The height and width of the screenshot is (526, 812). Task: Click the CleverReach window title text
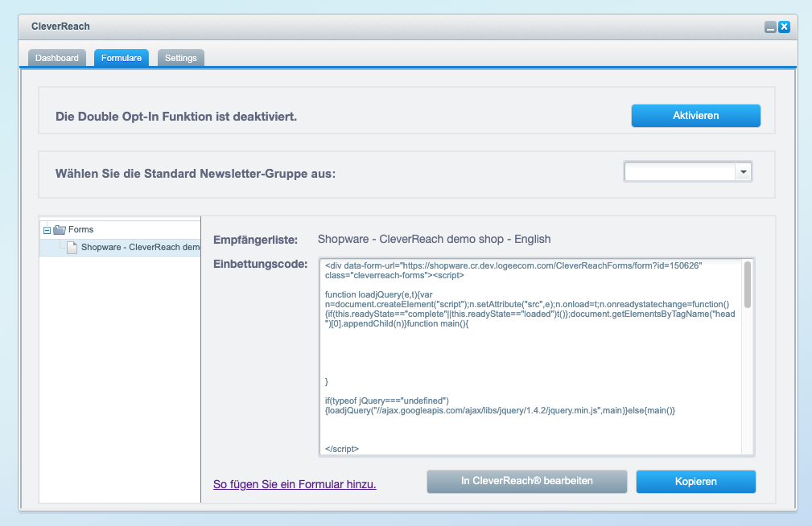point(60,27)
